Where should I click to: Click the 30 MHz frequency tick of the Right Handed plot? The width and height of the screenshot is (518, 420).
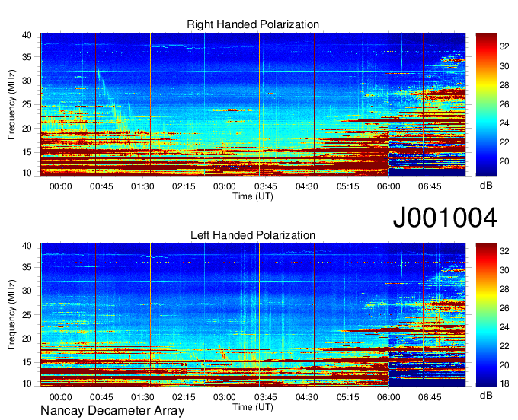click(x=27, y=81)
